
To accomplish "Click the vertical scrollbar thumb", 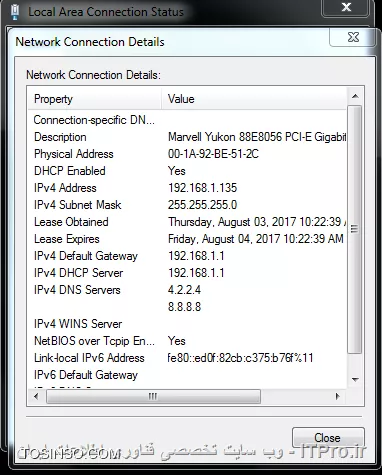I will (355, 229).
